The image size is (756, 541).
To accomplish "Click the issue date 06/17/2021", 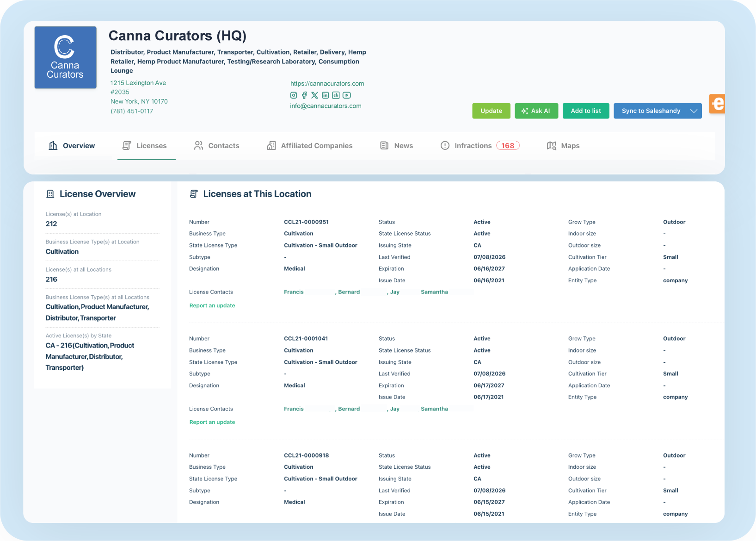I will pos(489,397).
